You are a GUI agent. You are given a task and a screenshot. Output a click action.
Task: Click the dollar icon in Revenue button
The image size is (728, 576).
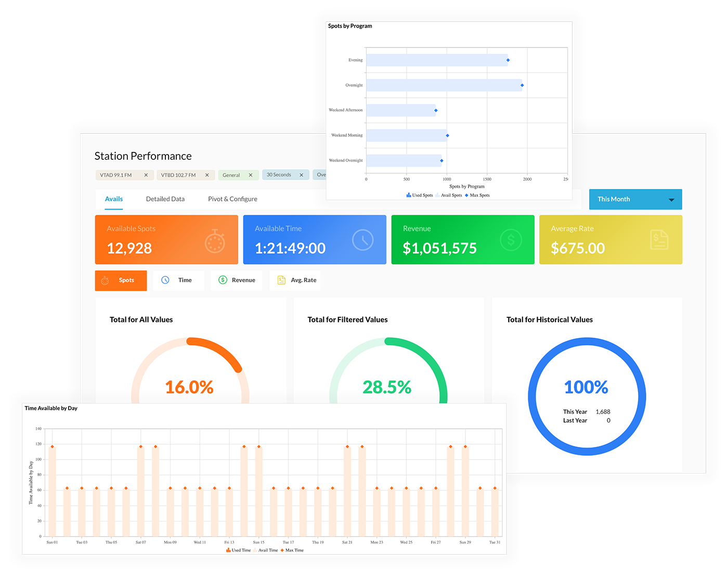[x=223, y=280]
